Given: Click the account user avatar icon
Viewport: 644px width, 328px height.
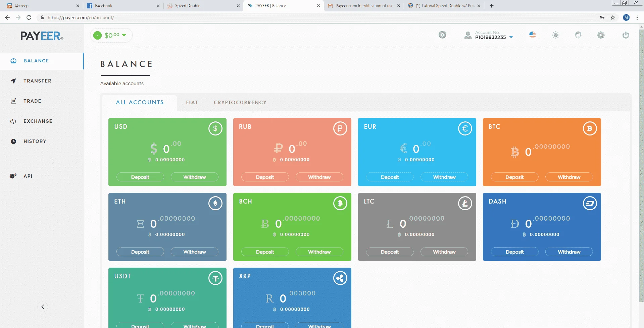Looking at the screenshot, I should coord(468,35).
